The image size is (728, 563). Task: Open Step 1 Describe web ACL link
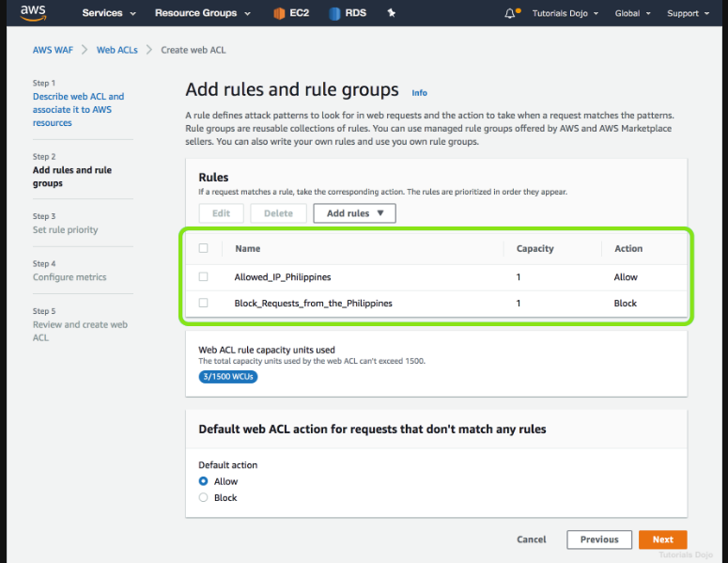tap(79, 110)
